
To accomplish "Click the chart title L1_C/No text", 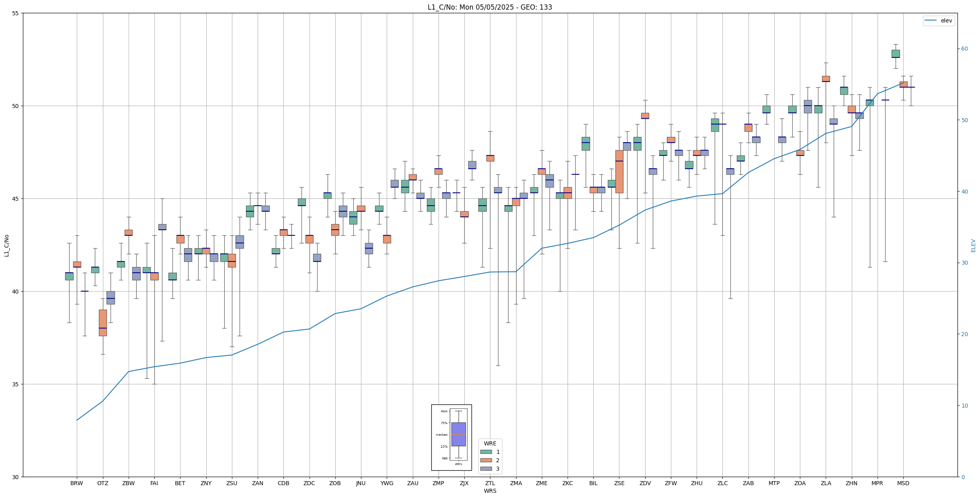I will point(490,7).
